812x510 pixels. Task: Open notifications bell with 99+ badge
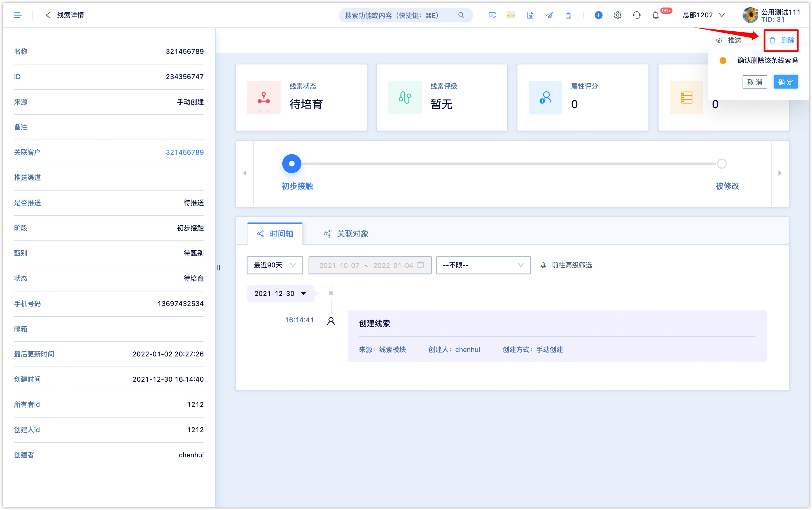[656, 15]
